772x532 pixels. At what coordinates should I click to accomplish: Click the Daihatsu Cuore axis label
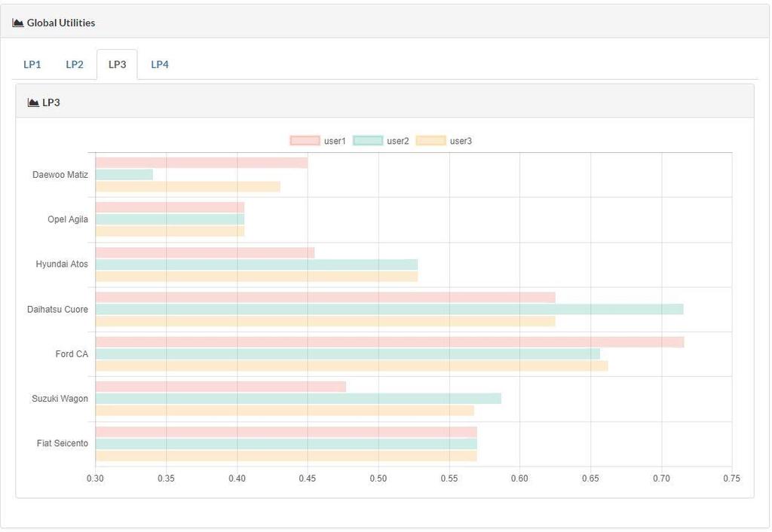coord(57,310)
